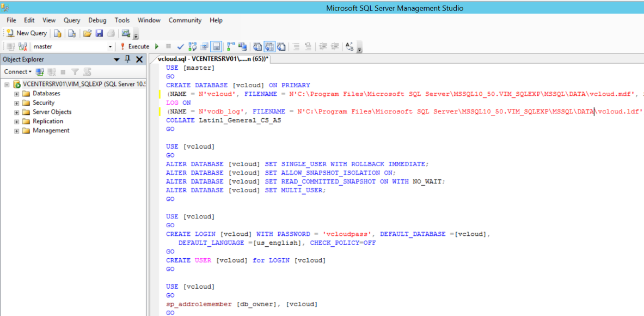The image size is (644, 316).
Task: Open Object Explorer window position arrow
Action: click(116, 59)
